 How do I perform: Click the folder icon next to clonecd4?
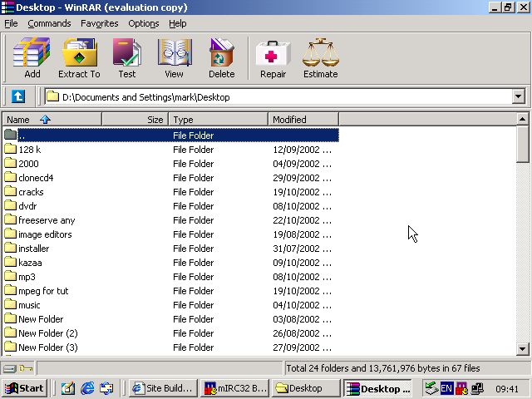tap(11, 177)
